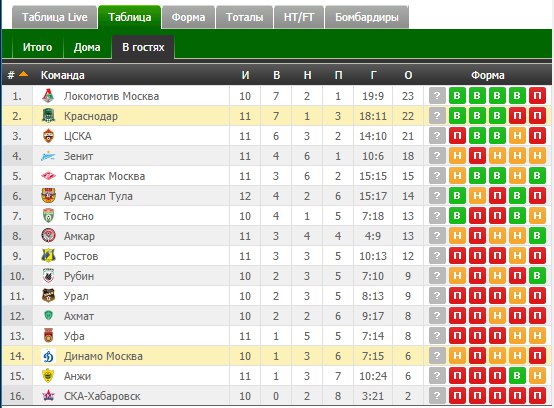Image resolution: width=554 pixels, height=408 pixels.
Task: Open the Тосно team link
Action: coord(79,216)
